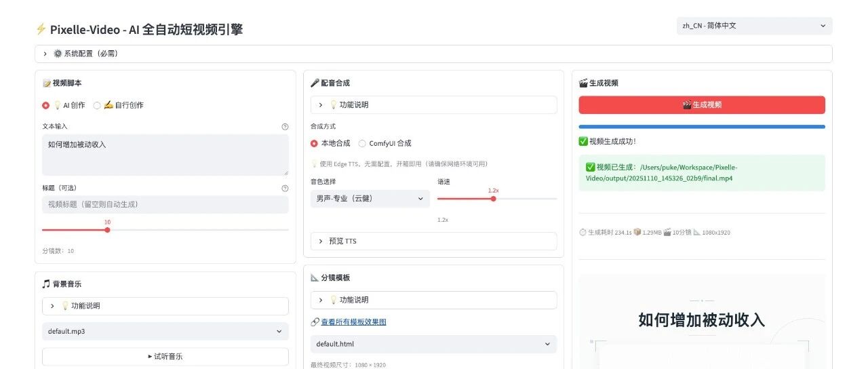The image size is (868, 369).
Task: Open the 音色选择 voice dropdown
Action: coord(370,199)
